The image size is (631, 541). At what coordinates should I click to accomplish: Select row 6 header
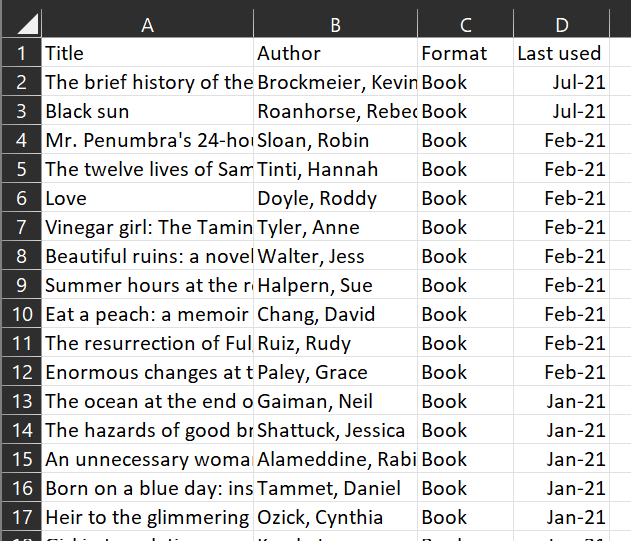(x=22, y=198)
